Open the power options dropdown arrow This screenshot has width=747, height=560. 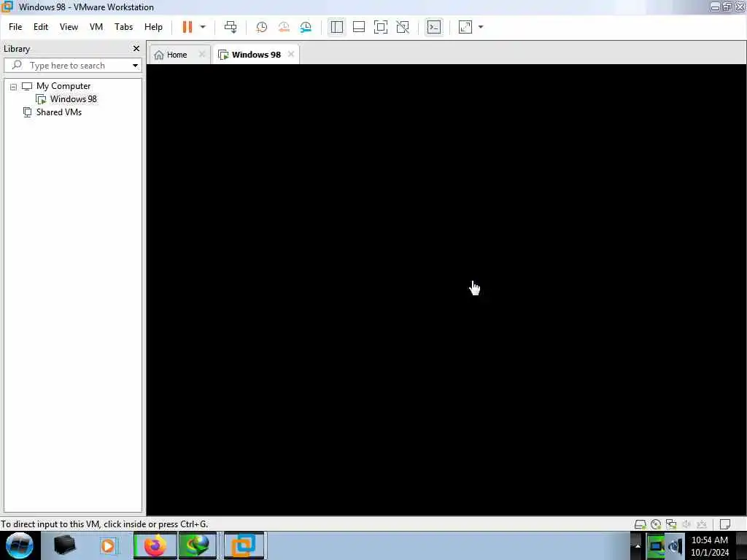(x=203, y=27)
